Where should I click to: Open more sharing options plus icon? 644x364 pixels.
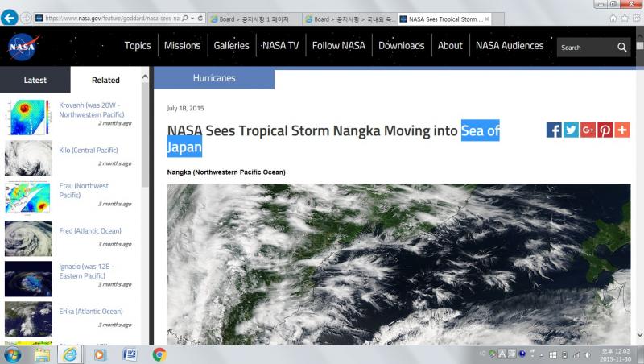pos(621,130)
